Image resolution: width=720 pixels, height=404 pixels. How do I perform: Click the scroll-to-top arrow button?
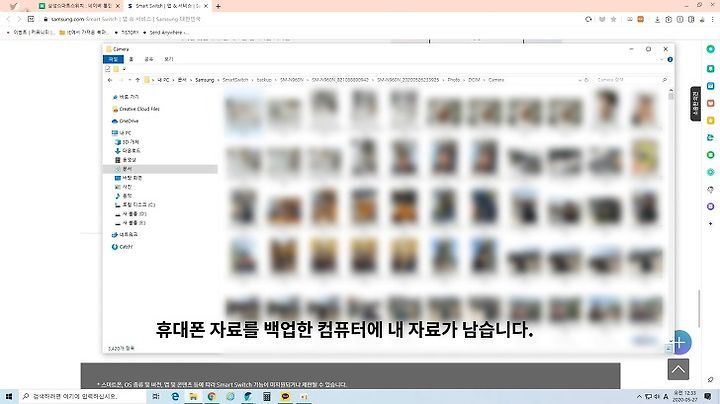(x=678, y=370)
